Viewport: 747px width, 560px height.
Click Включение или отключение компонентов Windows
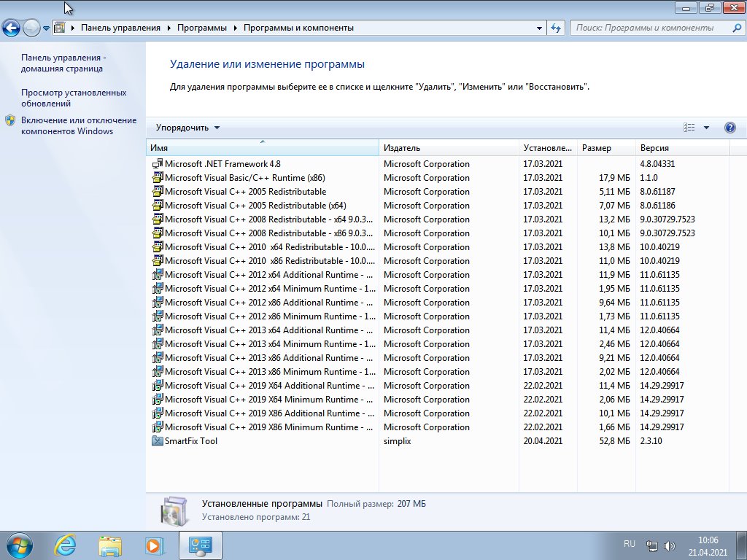[x=79, y=125]
